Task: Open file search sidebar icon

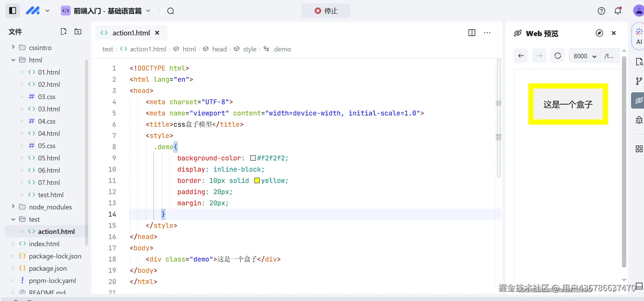Action: pyautogui.click(x=639, y=62)
